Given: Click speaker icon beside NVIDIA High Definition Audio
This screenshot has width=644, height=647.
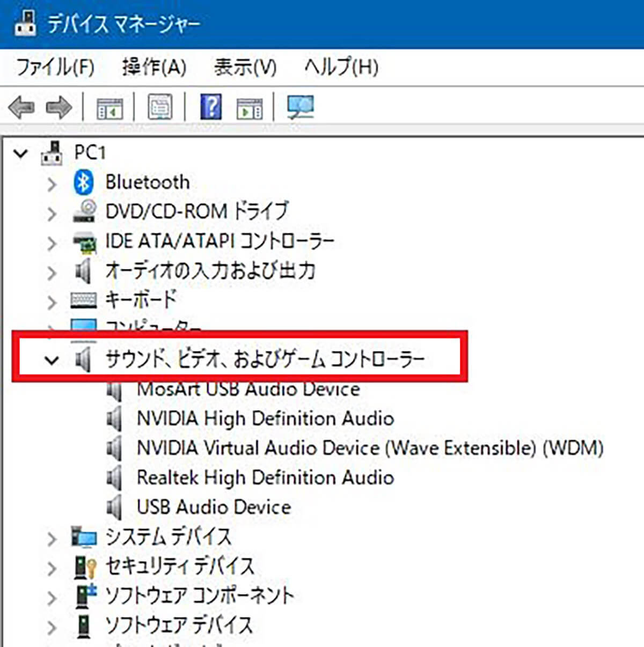Looking at the screenshot, I should click(114, 418).
